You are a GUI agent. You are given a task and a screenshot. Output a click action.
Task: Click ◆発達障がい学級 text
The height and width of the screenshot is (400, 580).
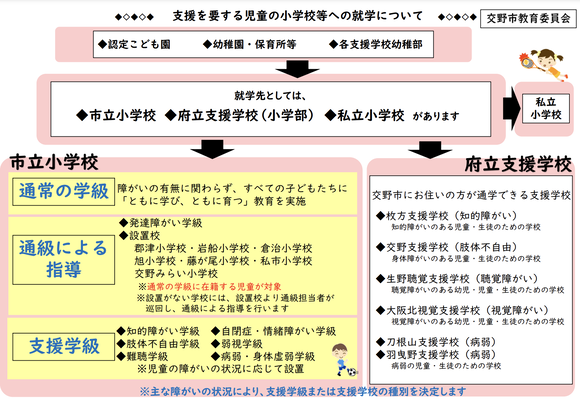161,223
